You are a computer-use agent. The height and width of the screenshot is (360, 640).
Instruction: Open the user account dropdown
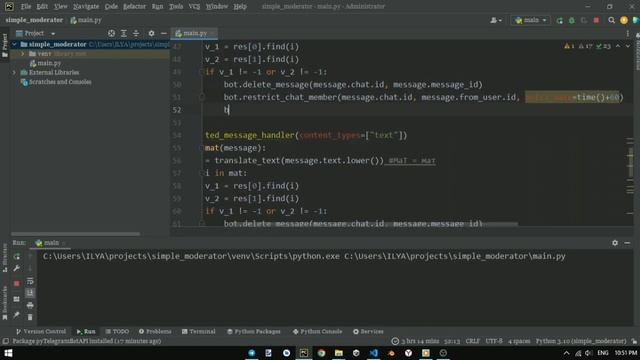[x=496, y=20]
